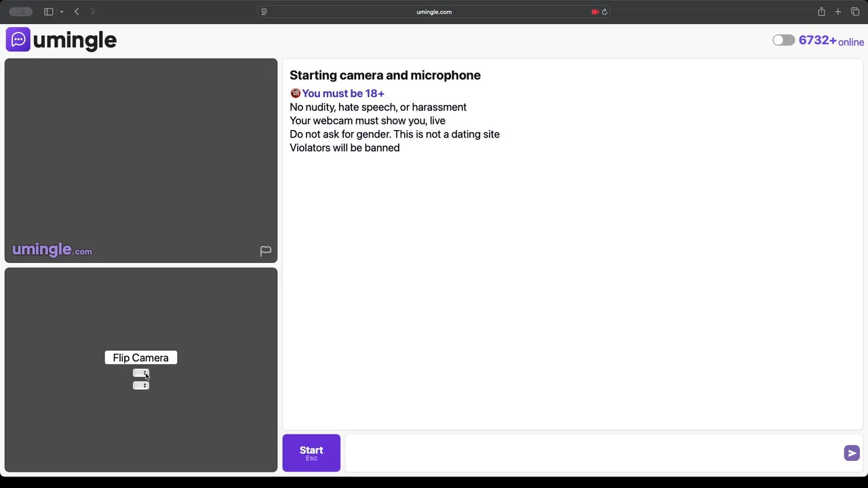Screen dimensions: 868x488
Task: Click the red camera-in-use icon in address bar
Action: (x=595, y=12)
